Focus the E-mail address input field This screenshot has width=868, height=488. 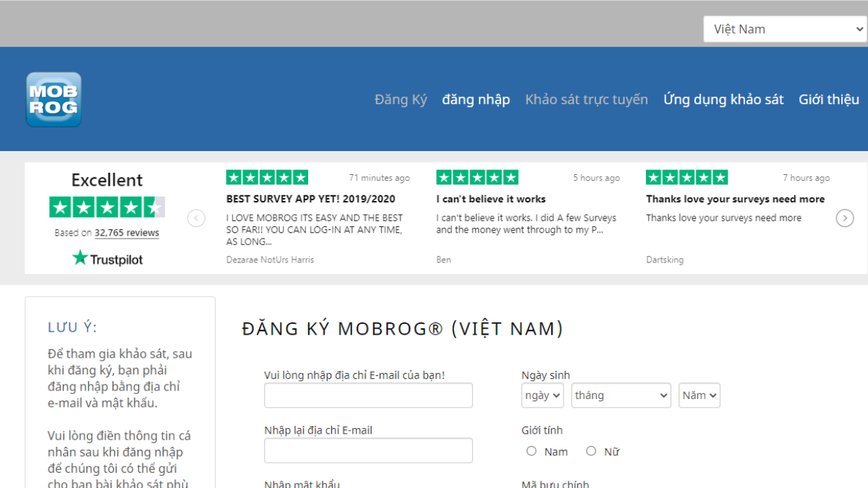[x=368, y=395]
